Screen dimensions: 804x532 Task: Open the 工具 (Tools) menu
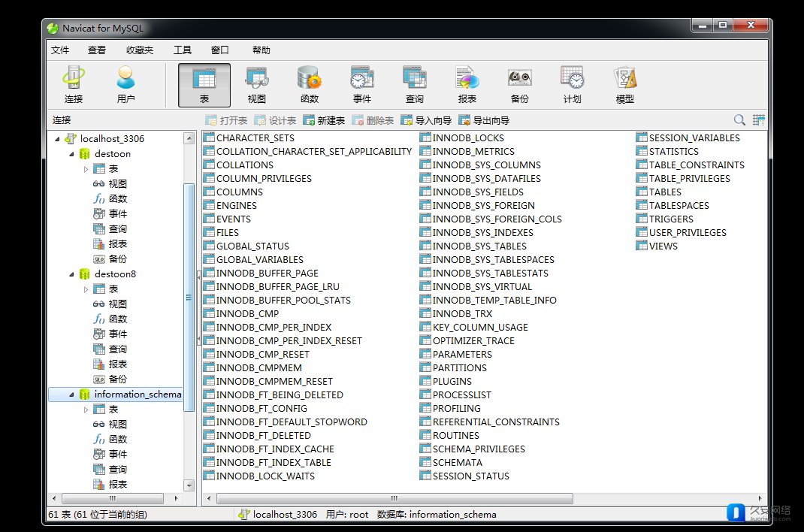point(183,50)
